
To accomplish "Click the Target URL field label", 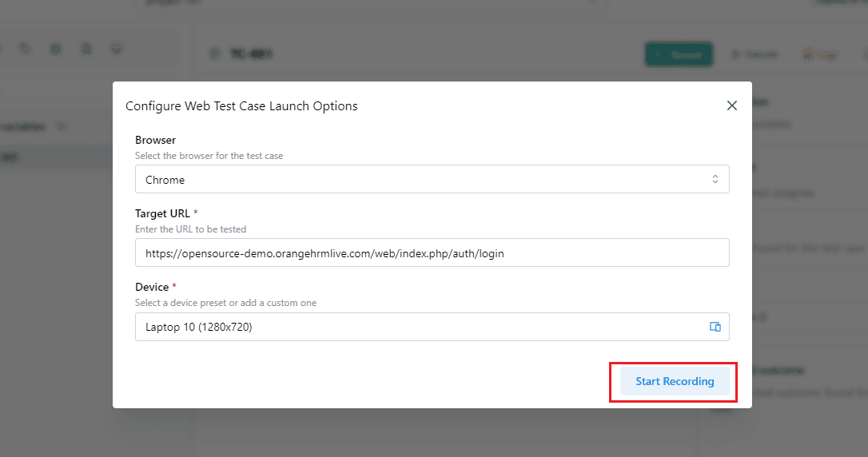I will [163, 213].
